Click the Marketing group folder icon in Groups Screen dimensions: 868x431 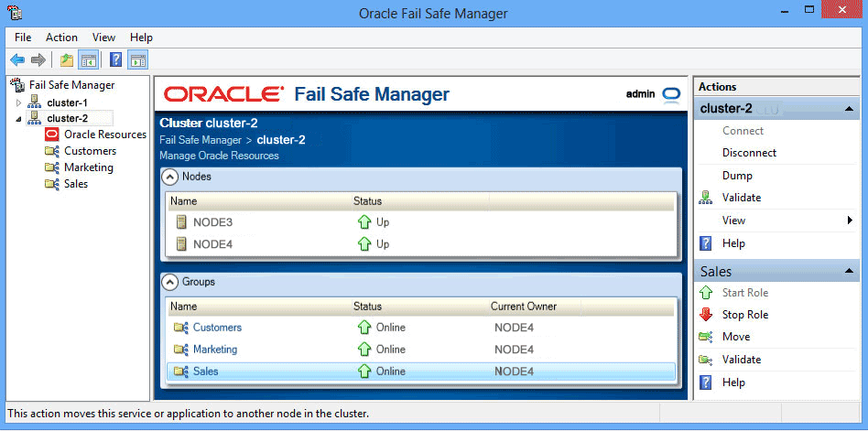click(x=181, y=350)
